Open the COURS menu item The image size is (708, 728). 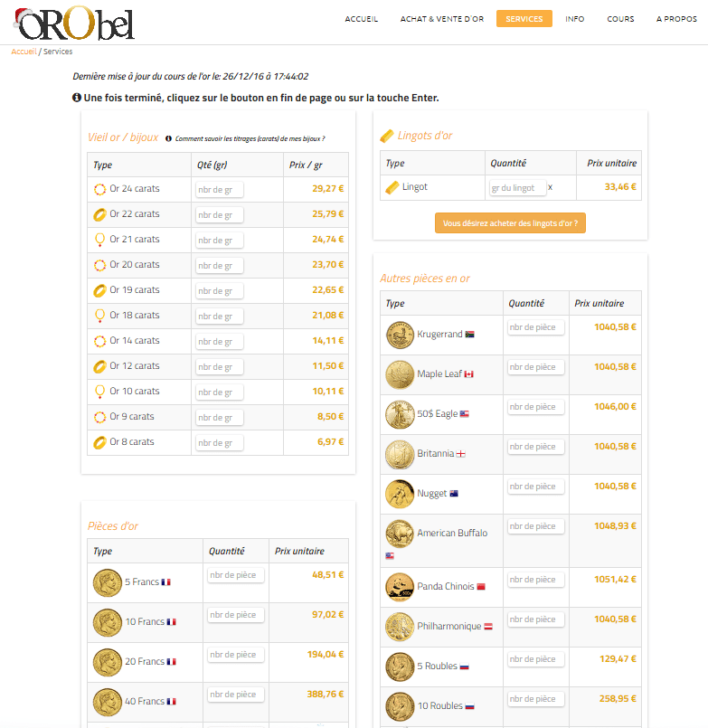coord(620,19)
